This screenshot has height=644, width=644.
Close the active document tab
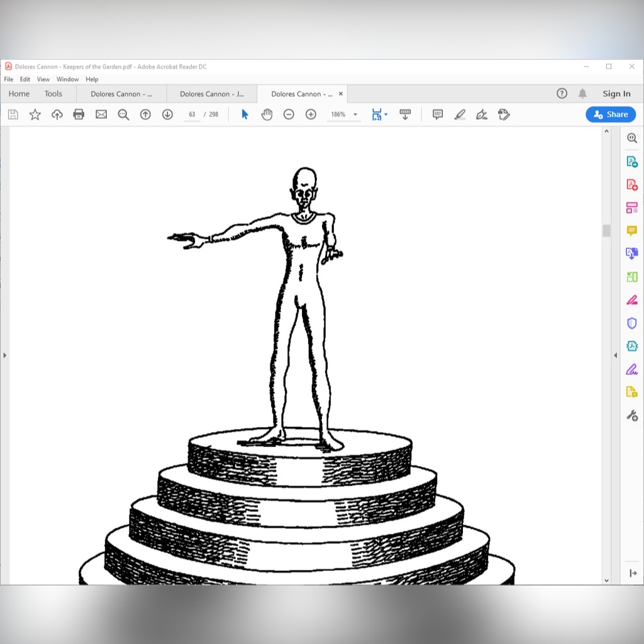[x=340, y=94]
